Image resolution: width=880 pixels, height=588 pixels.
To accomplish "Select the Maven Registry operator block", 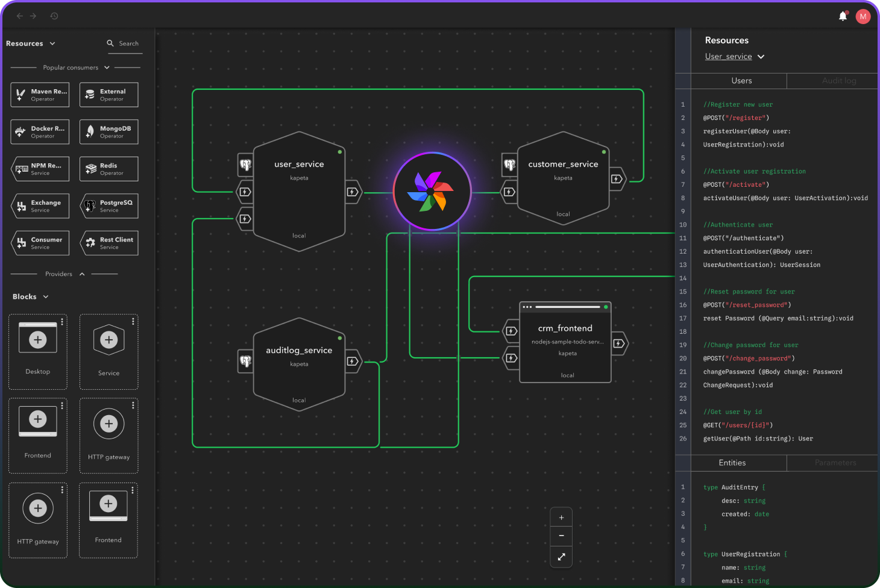I will pyautogui.click(x=40, y=95).
